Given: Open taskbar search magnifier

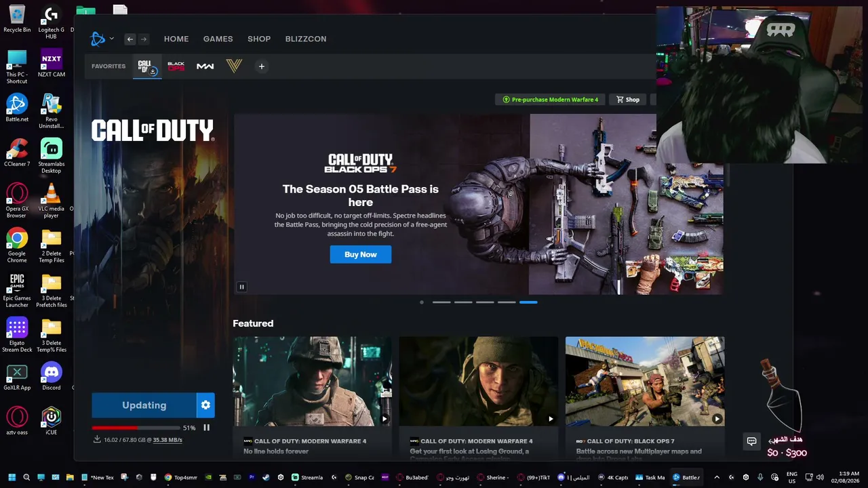Looking at the screenshot, I should point(26,477).
